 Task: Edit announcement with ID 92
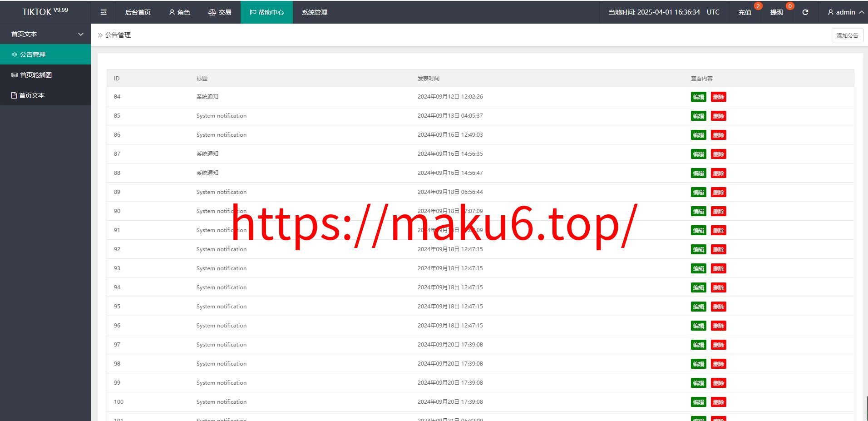point(698,249)
